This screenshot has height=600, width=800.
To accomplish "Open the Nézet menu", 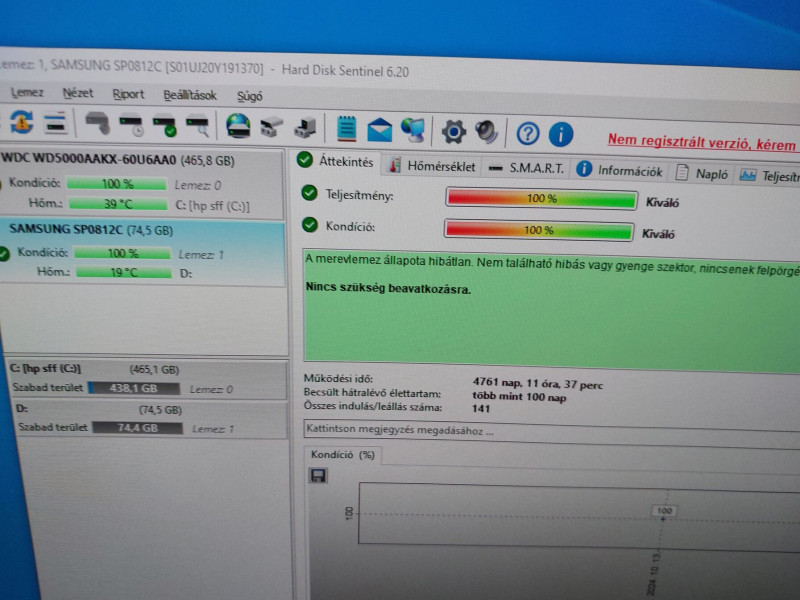I will click(x=78, y=93).
